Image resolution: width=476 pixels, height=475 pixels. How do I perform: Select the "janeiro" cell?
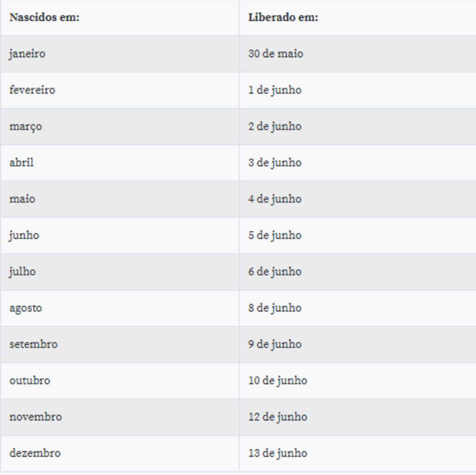pyautogui.click(x=27, y=54)
